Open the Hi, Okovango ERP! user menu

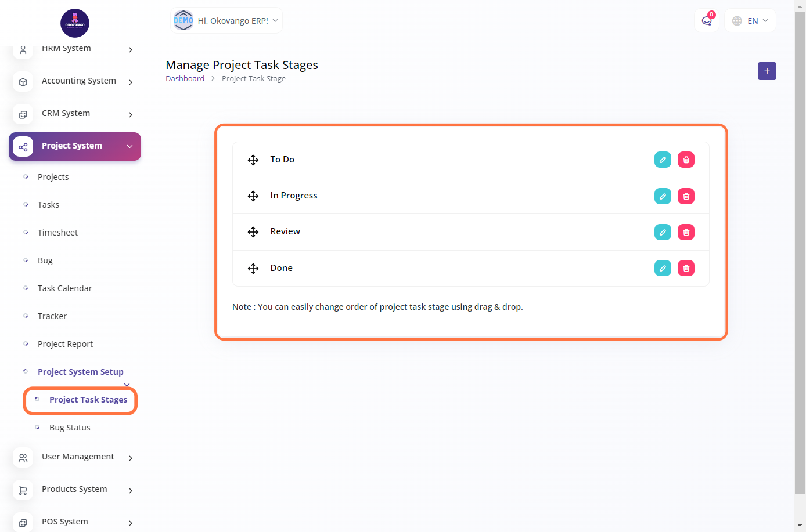(226, 21)
